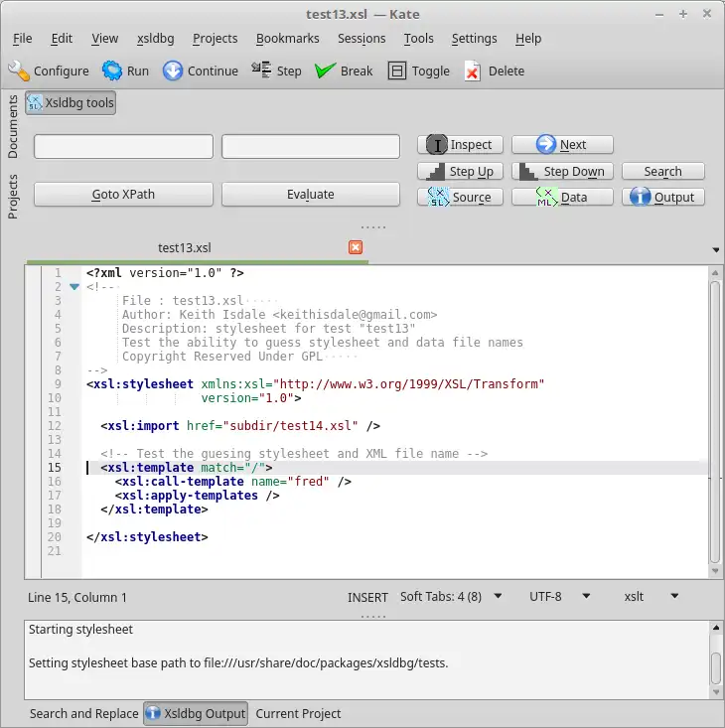Click the Evaluate button
The image size is (725, 728).
coord(311,195)
